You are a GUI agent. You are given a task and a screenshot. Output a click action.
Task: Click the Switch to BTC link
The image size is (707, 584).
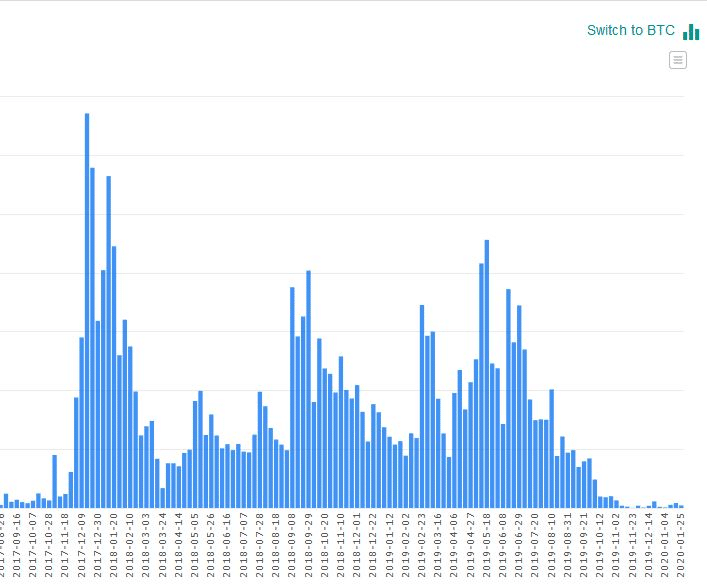point(630,30)
